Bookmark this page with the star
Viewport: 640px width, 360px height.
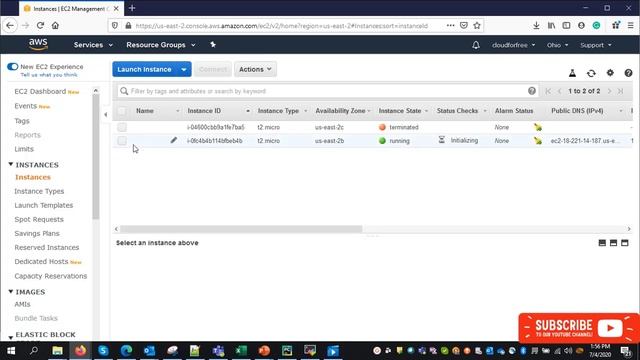477,25
